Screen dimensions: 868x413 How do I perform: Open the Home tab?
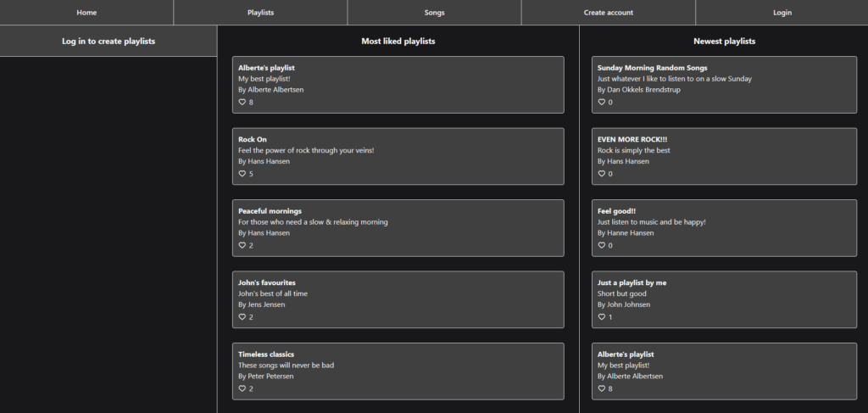point(86,13)
